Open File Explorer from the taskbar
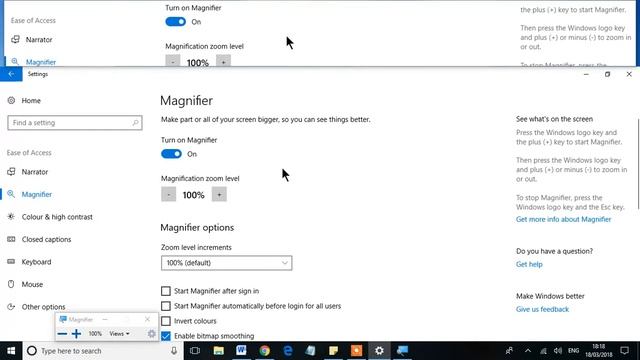Screen dimensions: 640x360 (x=218, y=351)
